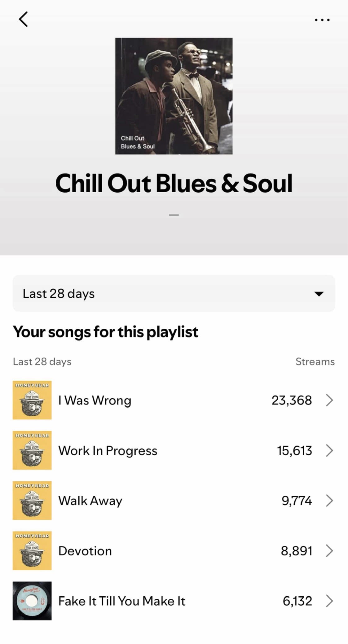Viewport: 348px width, 644px height.
Task: Click the dropdown triangle arrow
Action: coord(319,294)
